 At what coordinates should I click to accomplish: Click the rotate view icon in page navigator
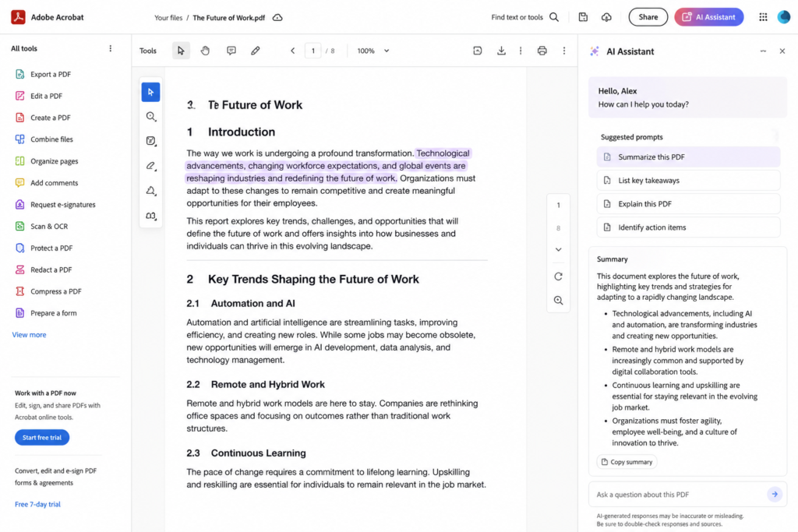pyautogui.click(x=558, y=277)
